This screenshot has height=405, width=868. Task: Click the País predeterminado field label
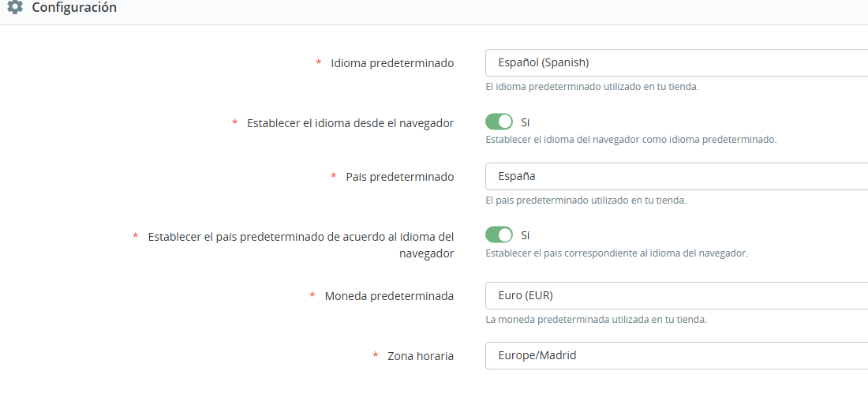[399, 177]
